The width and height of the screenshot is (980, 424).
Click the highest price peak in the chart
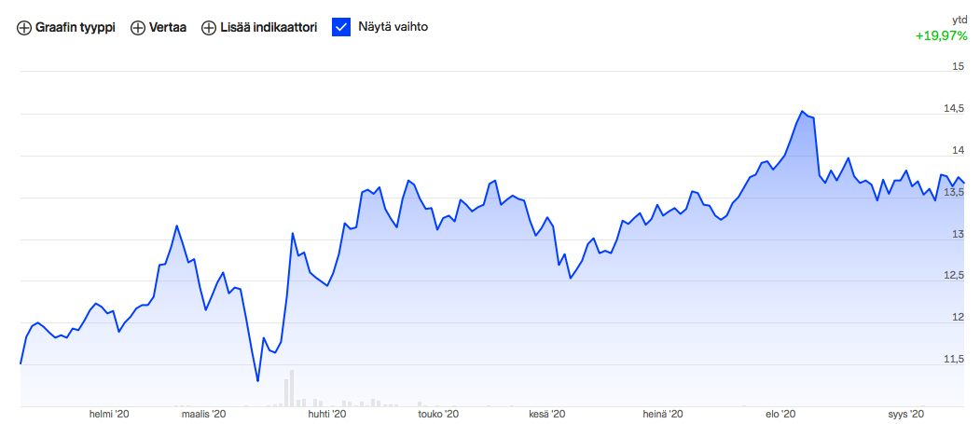(x=801, y=111)
